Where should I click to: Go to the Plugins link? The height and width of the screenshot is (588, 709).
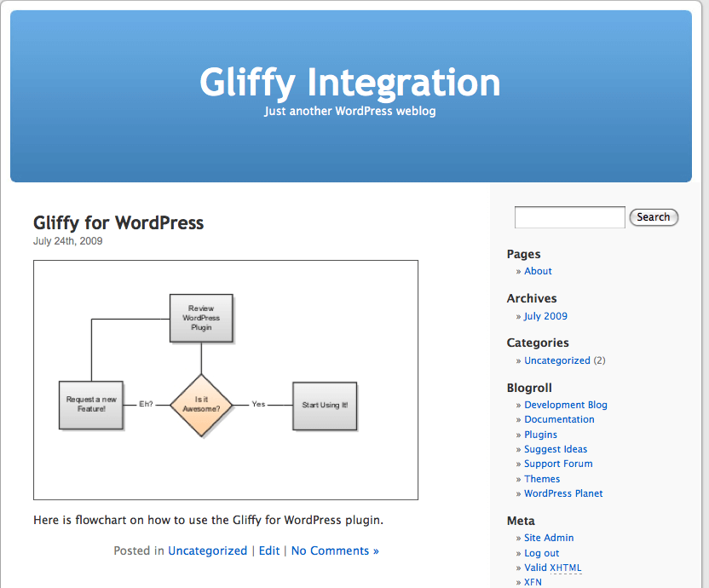click(540, 435)
